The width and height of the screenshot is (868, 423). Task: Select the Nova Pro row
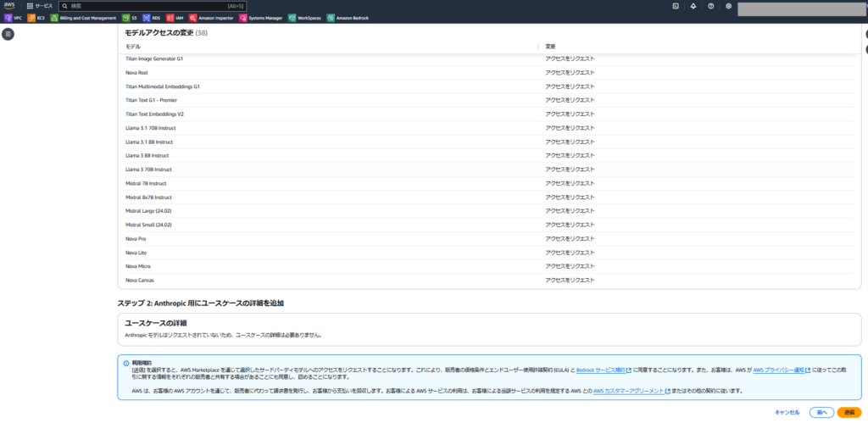point(489,239)
